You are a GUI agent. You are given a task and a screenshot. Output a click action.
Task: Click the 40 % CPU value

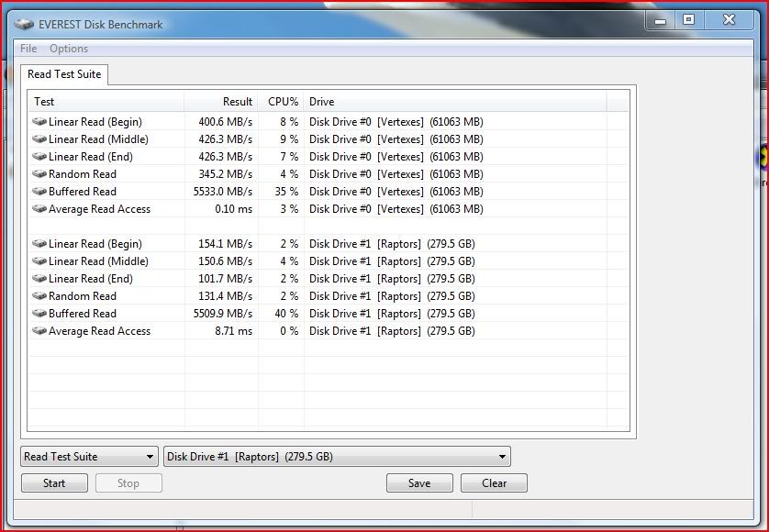(x=286, y=314)
